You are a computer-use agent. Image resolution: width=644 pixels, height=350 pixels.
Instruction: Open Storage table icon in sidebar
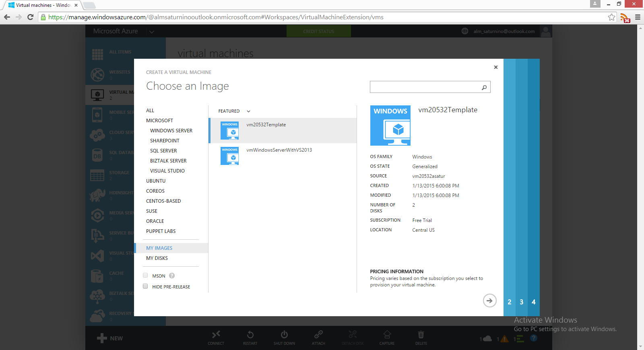97,175
